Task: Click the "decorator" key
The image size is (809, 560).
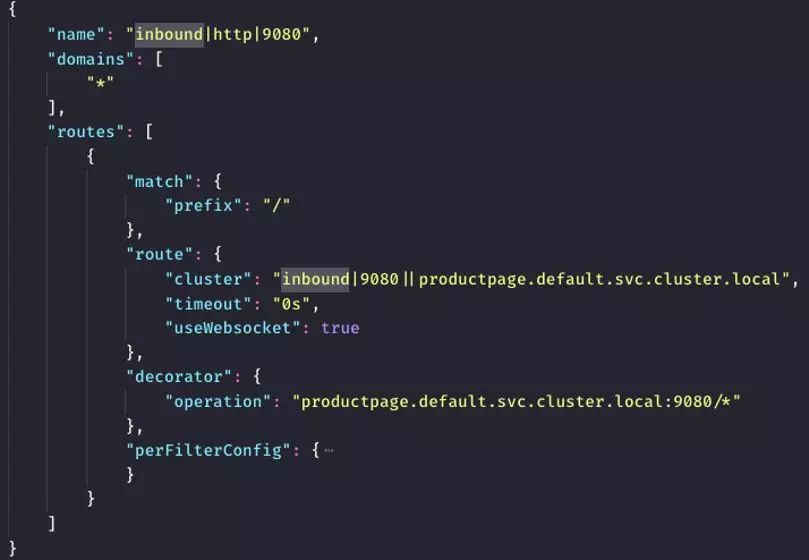Action: 179,377
